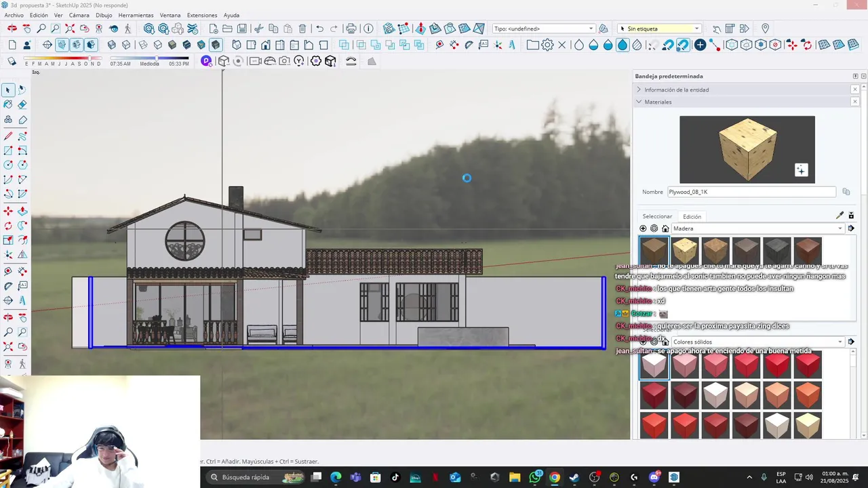The width and height of the screenshot is (868, 488).
Task: Activate the Push/Pull tool
Action: [22, 211]
